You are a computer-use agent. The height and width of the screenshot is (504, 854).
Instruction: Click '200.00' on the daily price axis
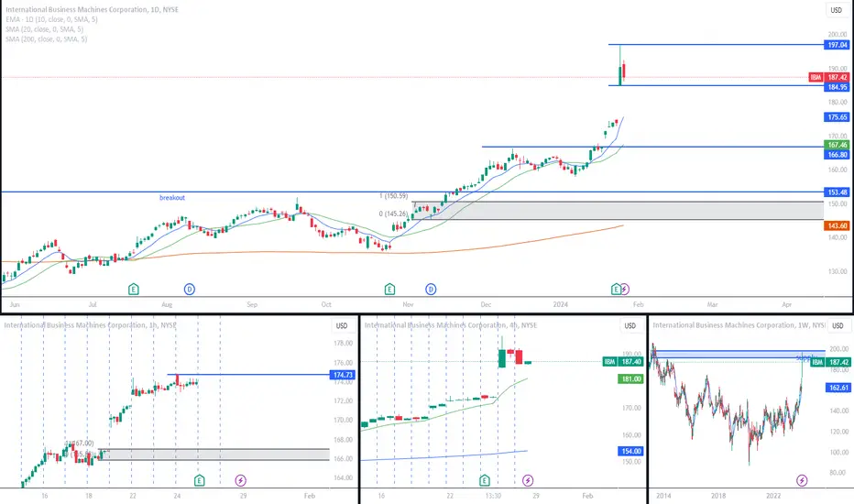(838, 34)
